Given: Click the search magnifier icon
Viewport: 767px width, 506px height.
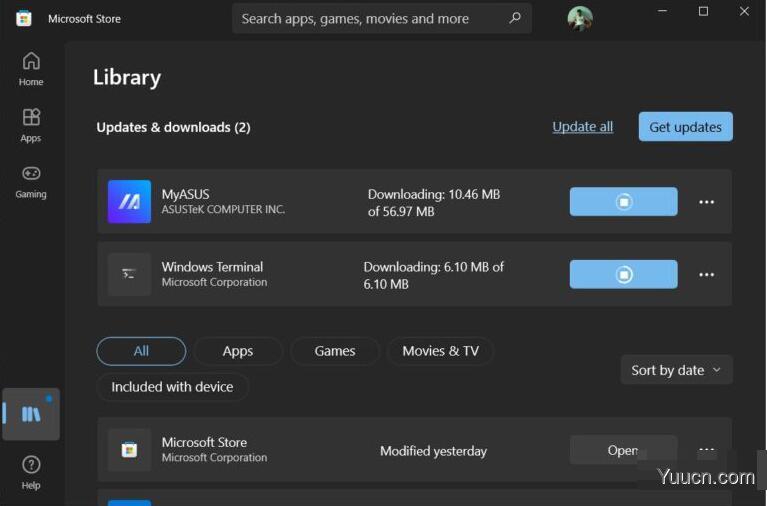Looking at the screenshot, I should tap(515, 18).
